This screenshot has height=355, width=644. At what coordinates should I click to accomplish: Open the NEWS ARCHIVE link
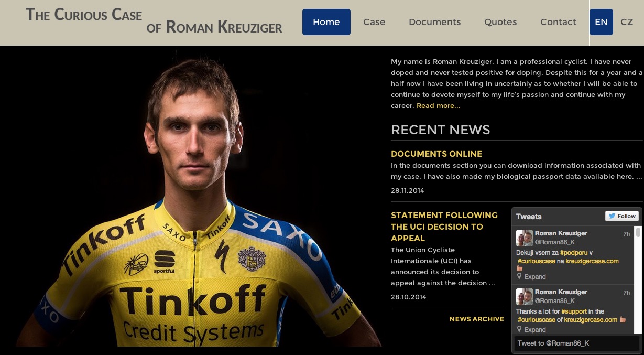click(x=477, y=319)
